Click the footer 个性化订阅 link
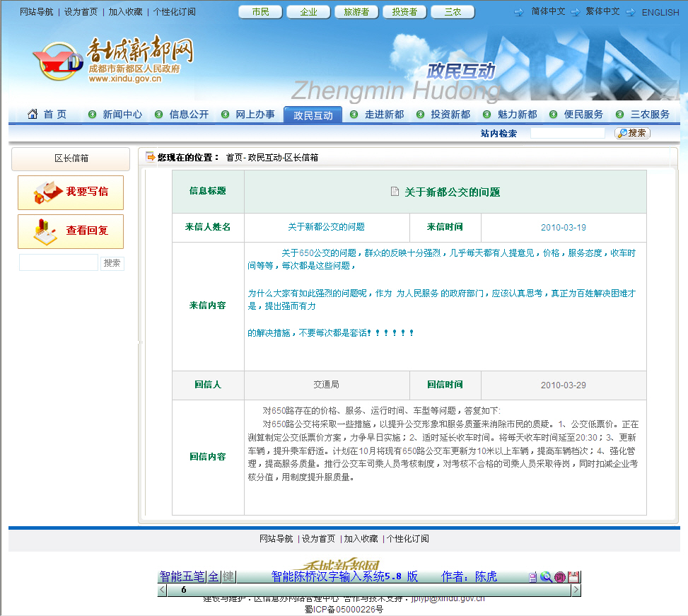Screen dimensions: 688x616 coord(407,539)
